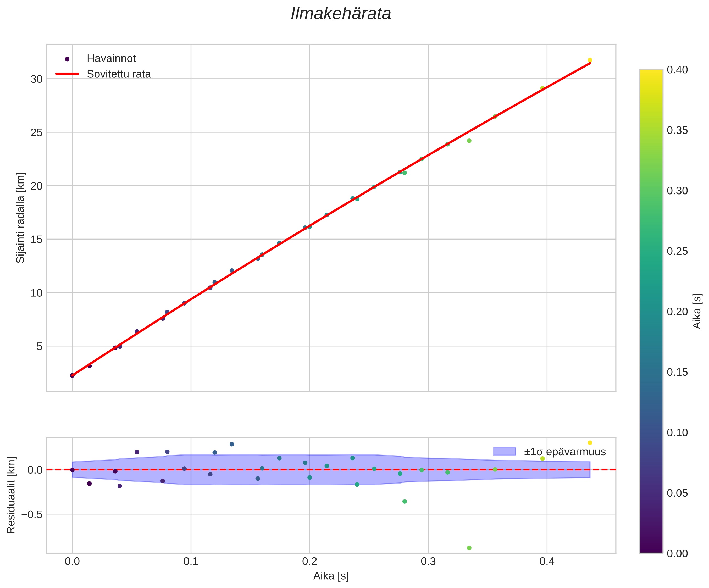Click the colorbar at the 0.00 level
This screenshot has width=709, height=588.
651,552
